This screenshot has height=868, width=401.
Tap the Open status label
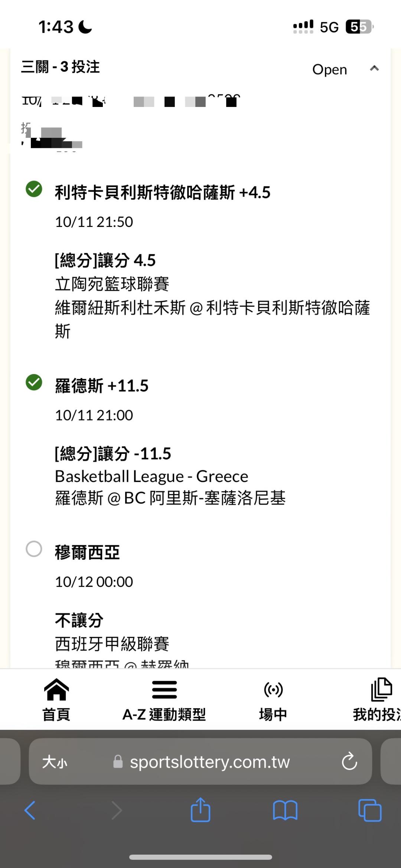329,69
